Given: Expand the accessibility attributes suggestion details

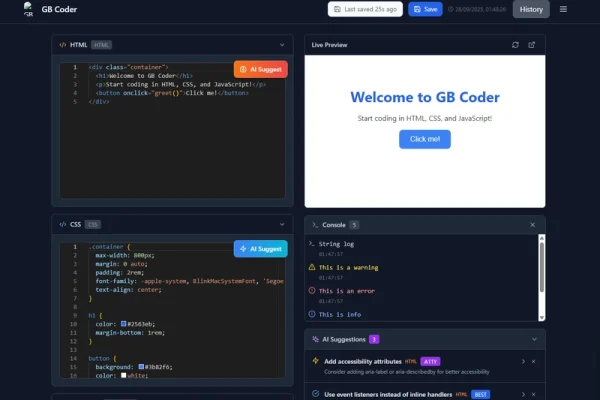Looking at the screenshot, I should point(522,361).
